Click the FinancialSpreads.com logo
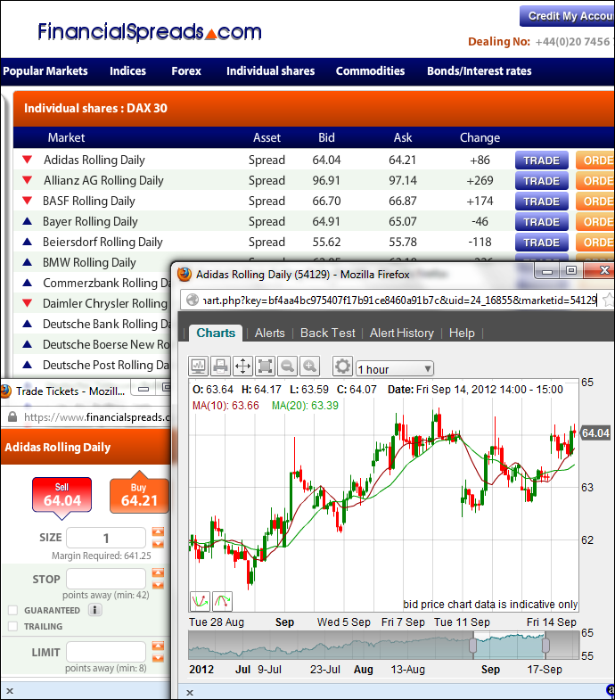 click(150, 31)
